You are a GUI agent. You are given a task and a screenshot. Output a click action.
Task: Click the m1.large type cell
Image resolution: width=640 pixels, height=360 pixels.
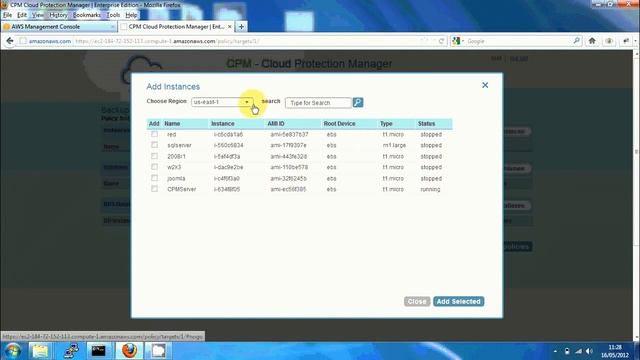point(394,145)
